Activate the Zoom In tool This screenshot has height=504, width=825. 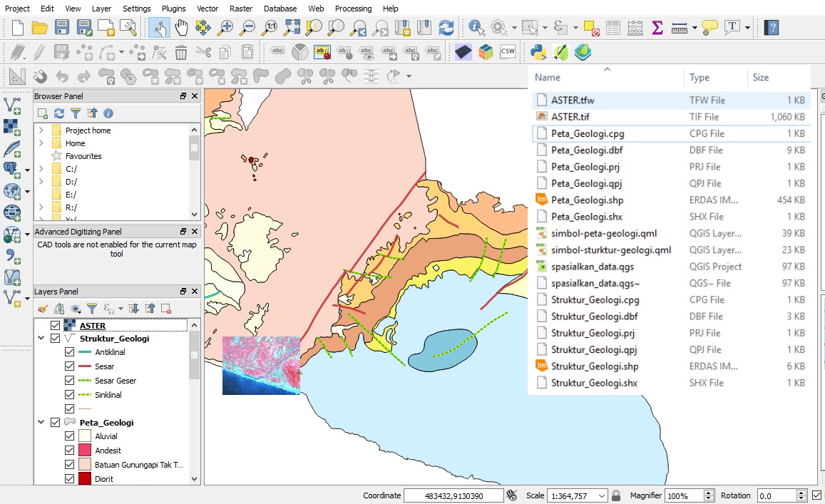[x=225, y=27]
